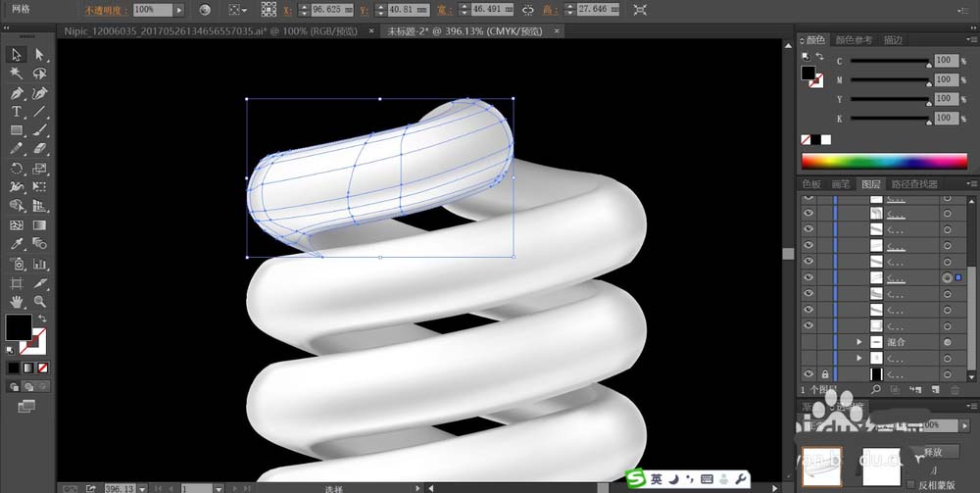The height and width of the screenshot is (493, 980).
Task: Click the black fill swatch in toolbox
Action: [x=18, y=326]
